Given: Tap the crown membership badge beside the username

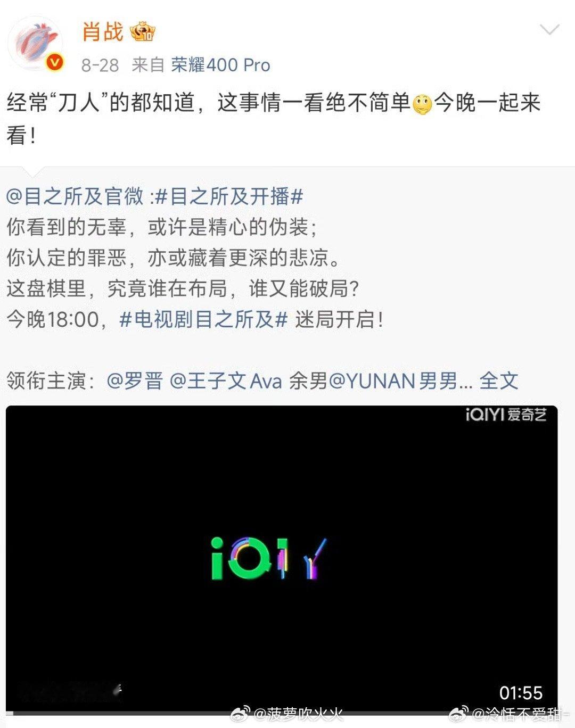Looking at the screenshot, I should (142, 32).
